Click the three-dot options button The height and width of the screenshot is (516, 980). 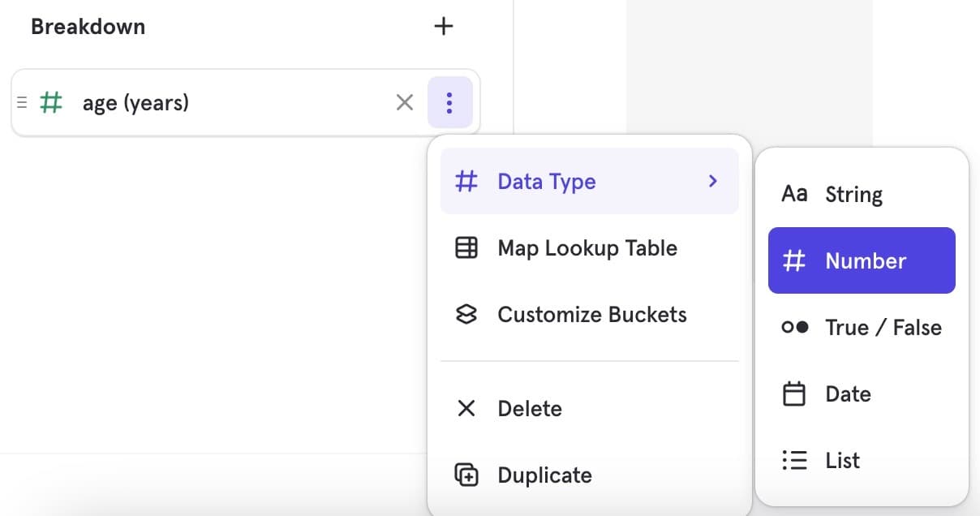pyautogui.click(x=449, y=102)
